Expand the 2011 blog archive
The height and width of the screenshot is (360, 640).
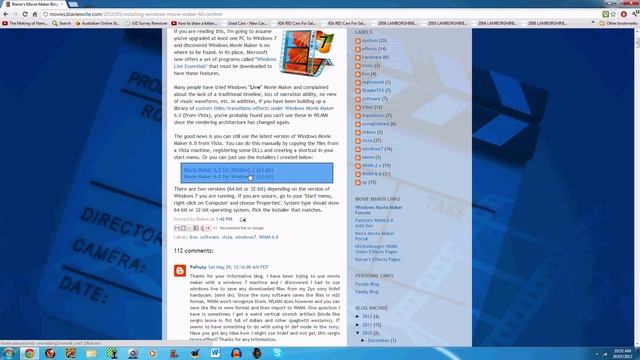click(x=358, y=325)
